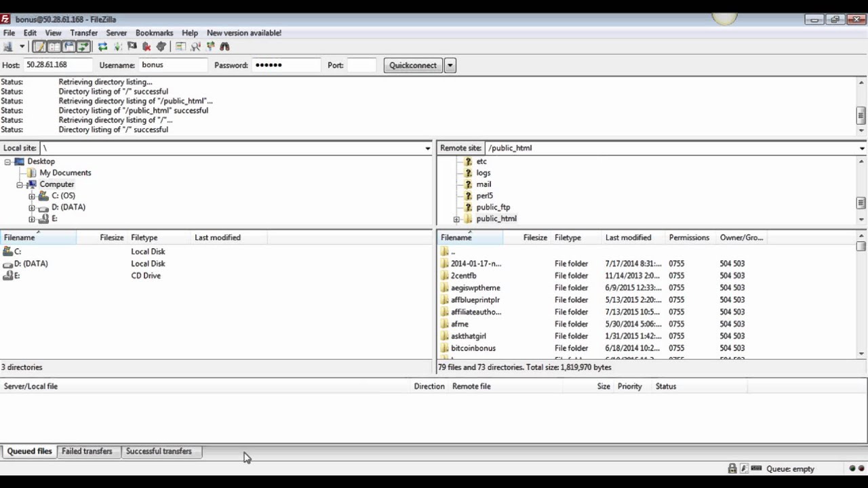
Task: Open the Transfer menu
Action: pos(84,33)
